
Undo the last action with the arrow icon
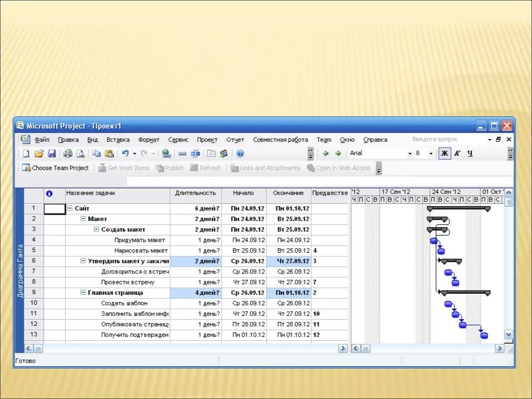tap(125, 154)
